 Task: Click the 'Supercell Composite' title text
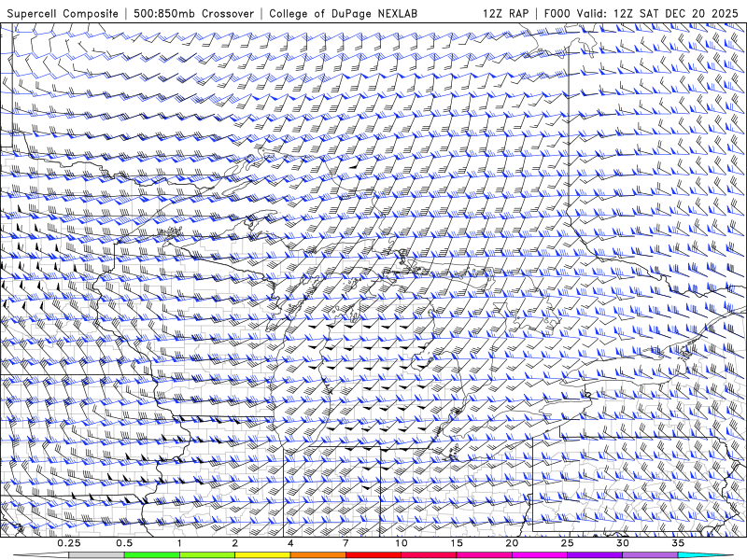(x=63, y=13)
